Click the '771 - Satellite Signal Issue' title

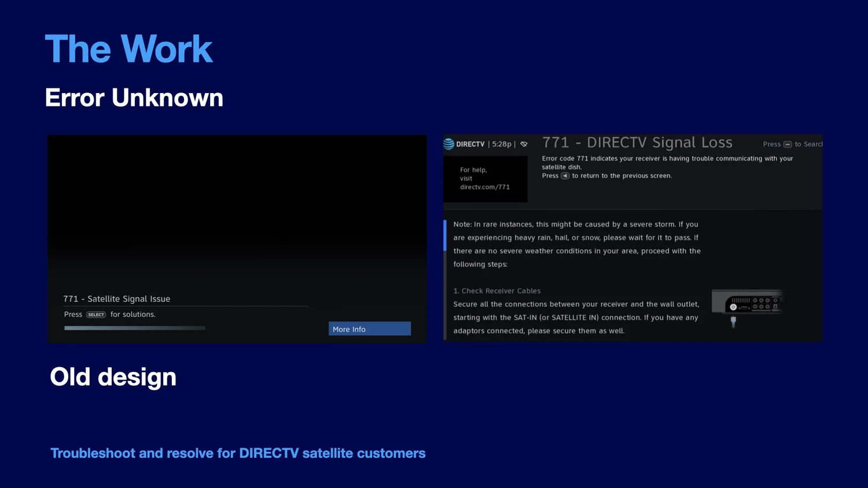click(117, 299)
